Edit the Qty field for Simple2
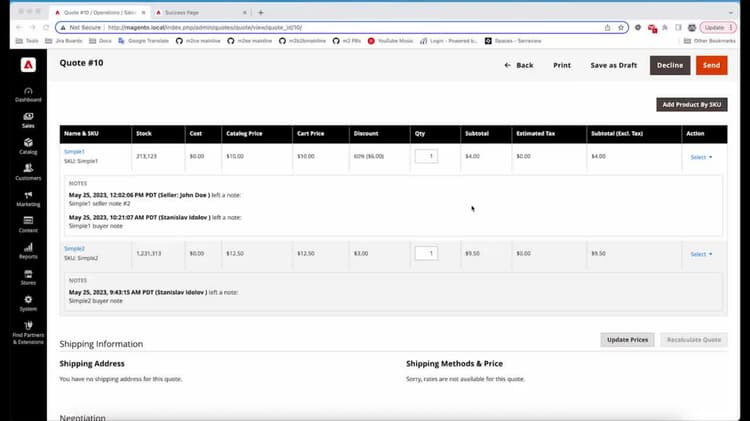 coord(426,253)
